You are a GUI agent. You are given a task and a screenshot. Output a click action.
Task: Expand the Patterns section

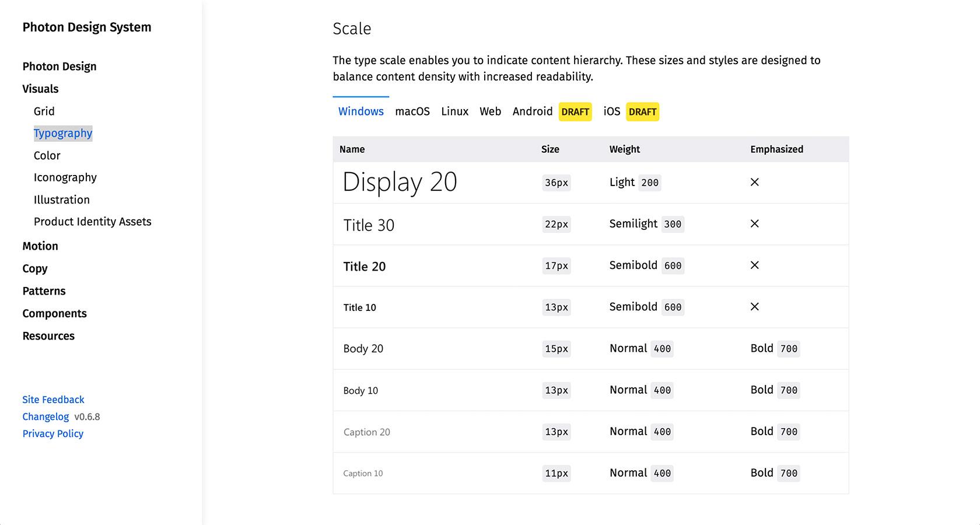point(44,290)
